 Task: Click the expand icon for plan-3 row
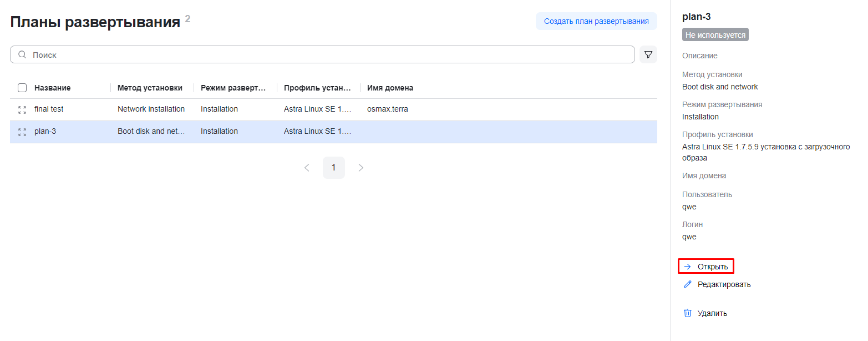22,132
